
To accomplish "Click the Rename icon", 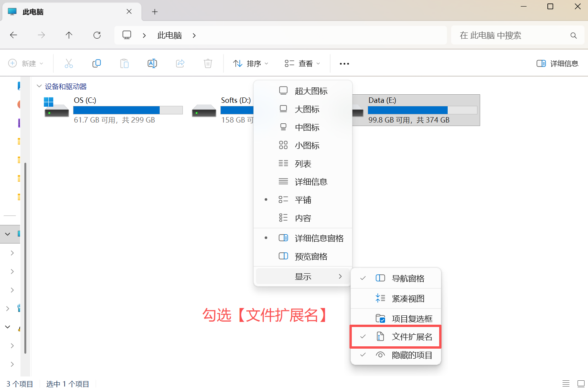I will pyautogui.click(x=152, y=63).
